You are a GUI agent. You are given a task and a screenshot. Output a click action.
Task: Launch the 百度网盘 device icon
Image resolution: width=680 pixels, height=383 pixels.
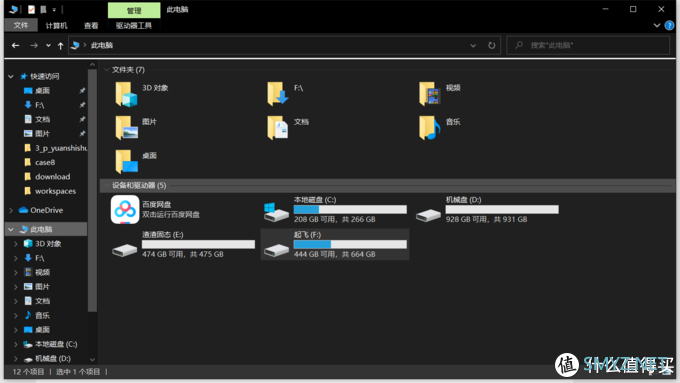point(125,210)
